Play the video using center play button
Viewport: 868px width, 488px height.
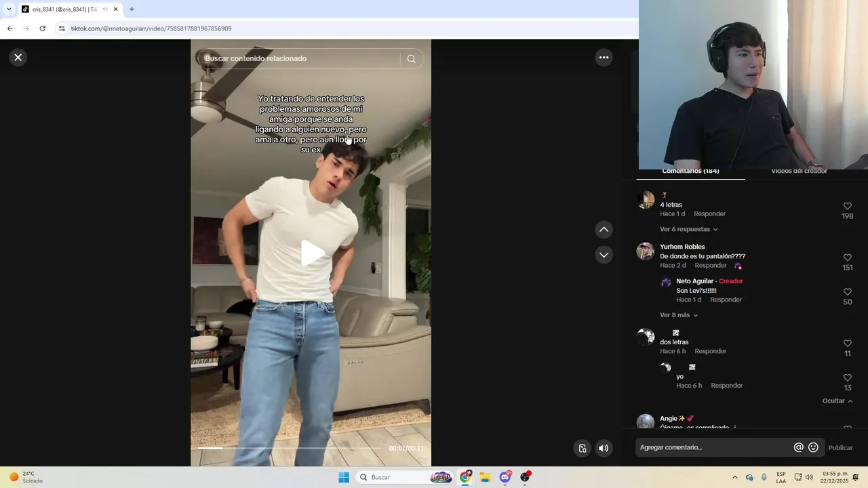[312, 253]
